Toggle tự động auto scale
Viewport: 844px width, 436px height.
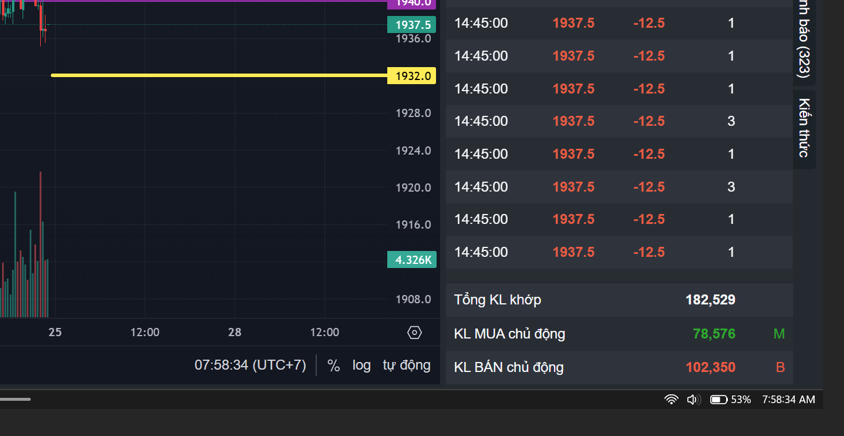[x=406, y=365]
